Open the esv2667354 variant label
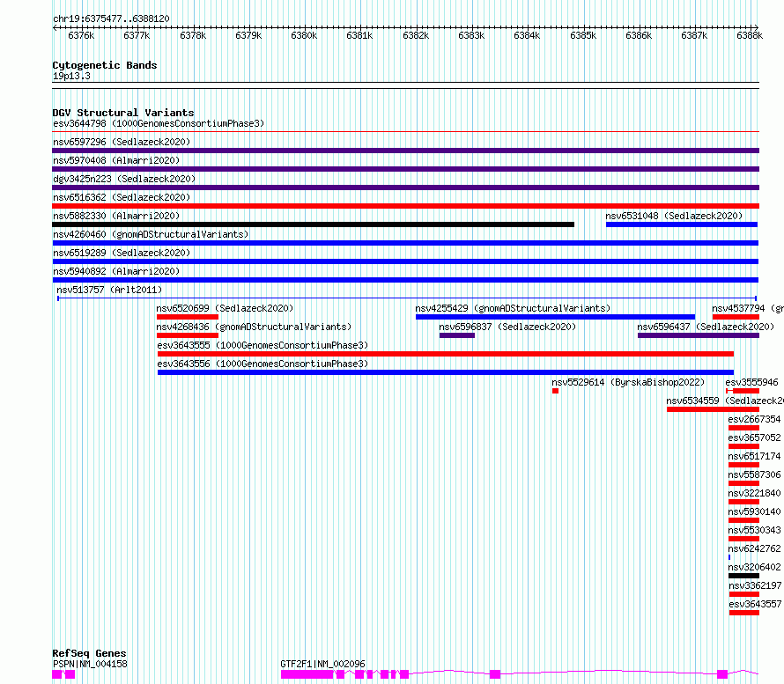The image size is (784, 684). click(754, 419)
